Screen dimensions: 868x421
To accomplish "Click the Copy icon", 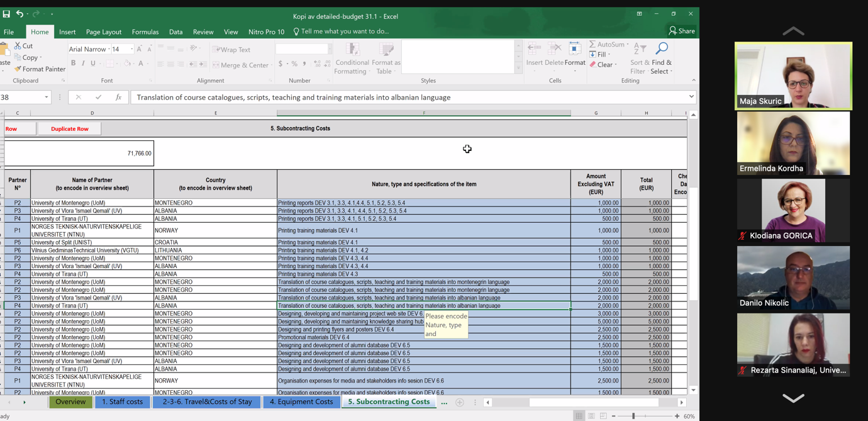I will 18,57.
